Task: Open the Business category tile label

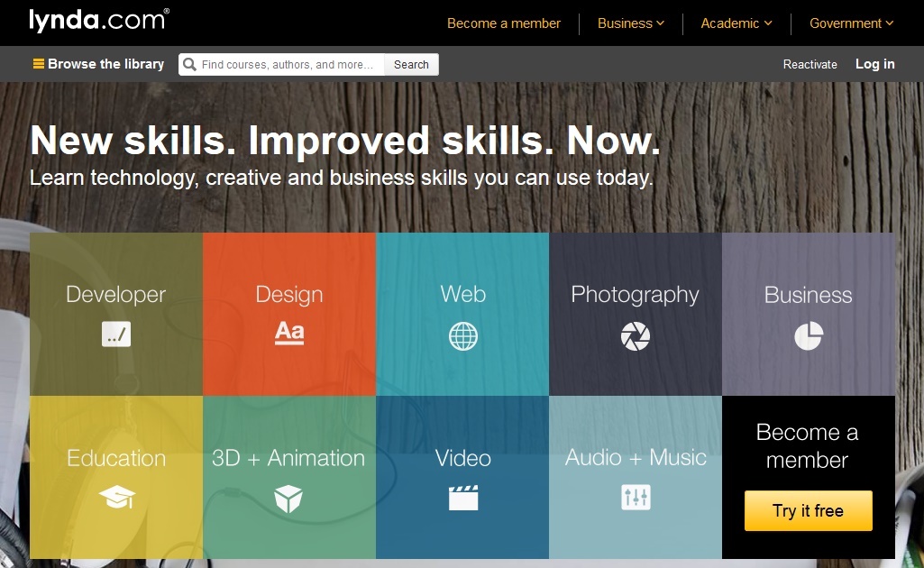Action: pos(809,295)
